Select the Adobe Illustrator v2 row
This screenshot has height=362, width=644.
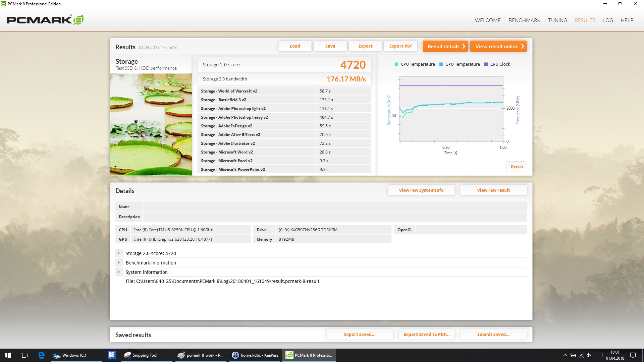284,143
